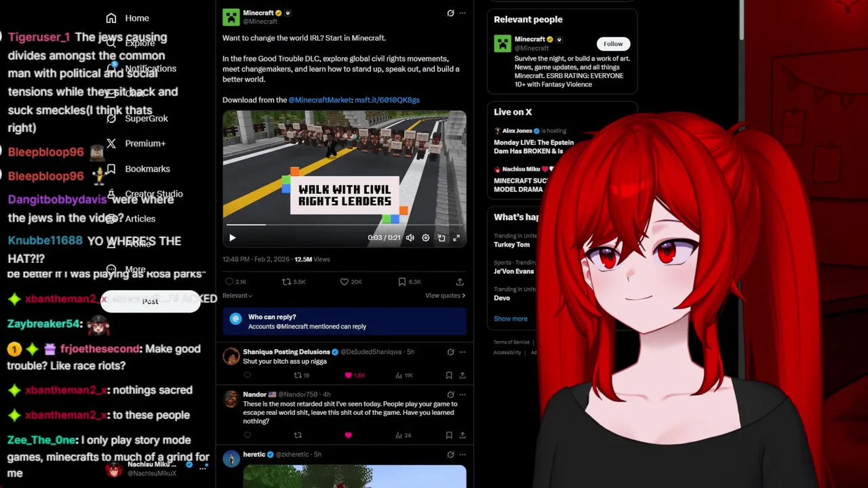The image size is (868, 488).
Task: Open Grok icon on @DeludedShaniqwa reply
Action: point(450,352)
